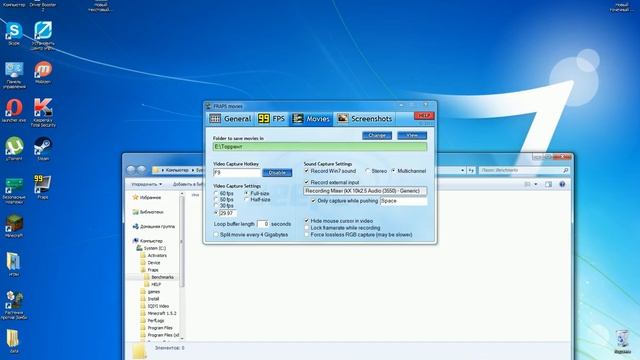Launch the uTorrent desktop shortcut

tap(14, 149)
